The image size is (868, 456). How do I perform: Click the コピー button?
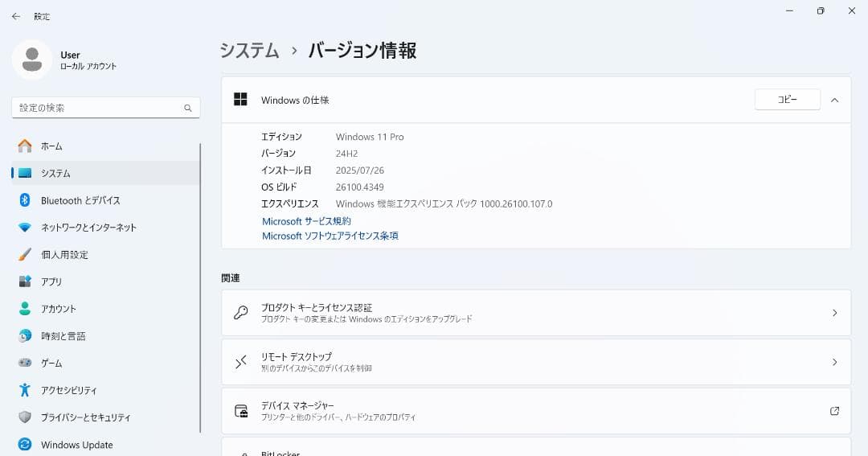coord(787,100)
